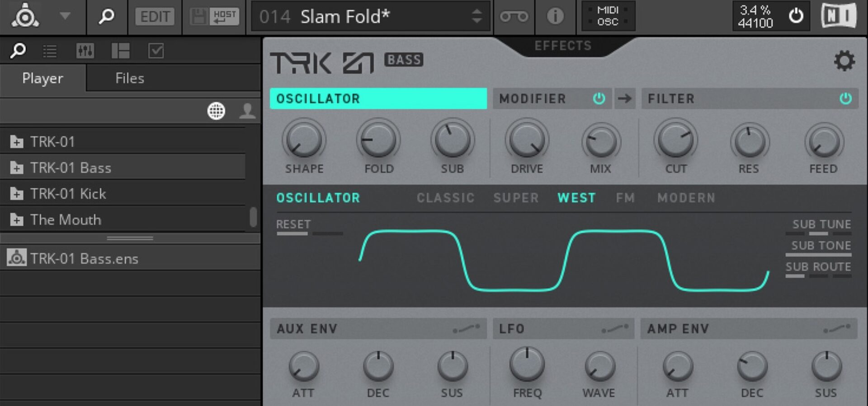Expand the TRK-01 Kick folder
868x406 pixels.
(17, 194)
